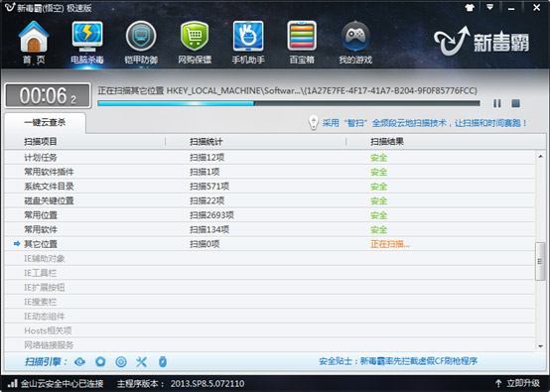Stop the scan with square button
Image resolution: width=550 pixels, height=392 pixels.
515,103
